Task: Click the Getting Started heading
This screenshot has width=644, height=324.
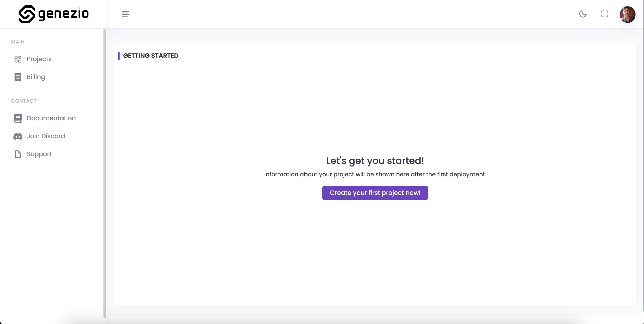Action: pos(150,56)
